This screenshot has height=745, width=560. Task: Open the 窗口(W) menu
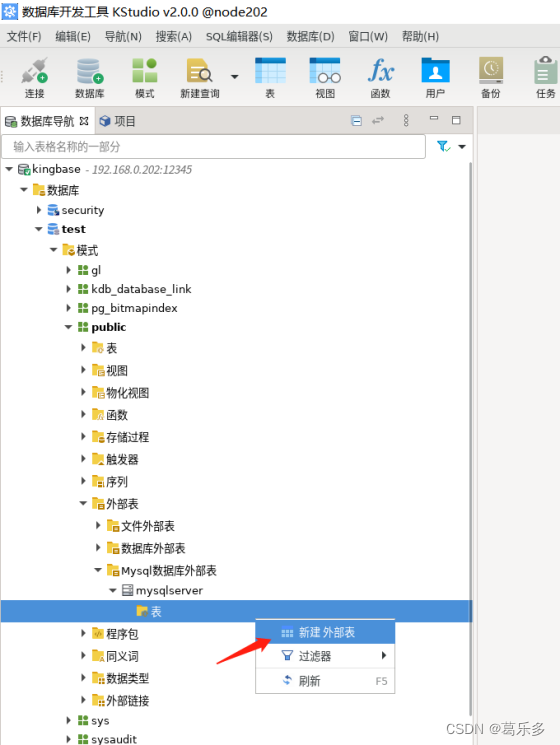pos(368,37)
